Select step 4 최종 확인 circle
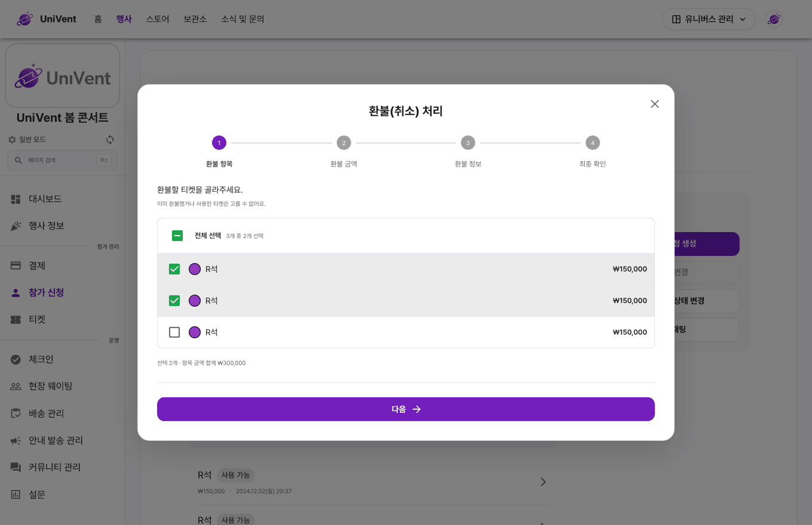 (592, 143)
